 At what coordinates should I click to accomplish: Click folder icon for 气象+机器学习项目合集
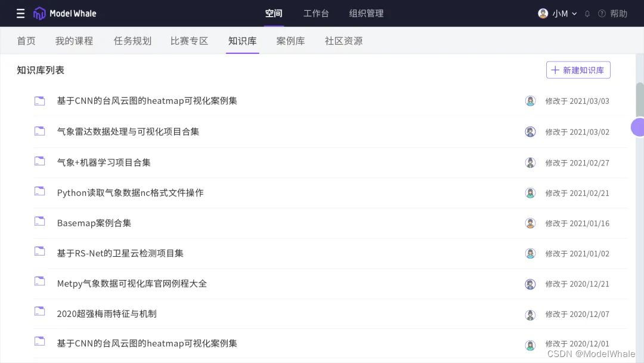[x=39, y=161]
